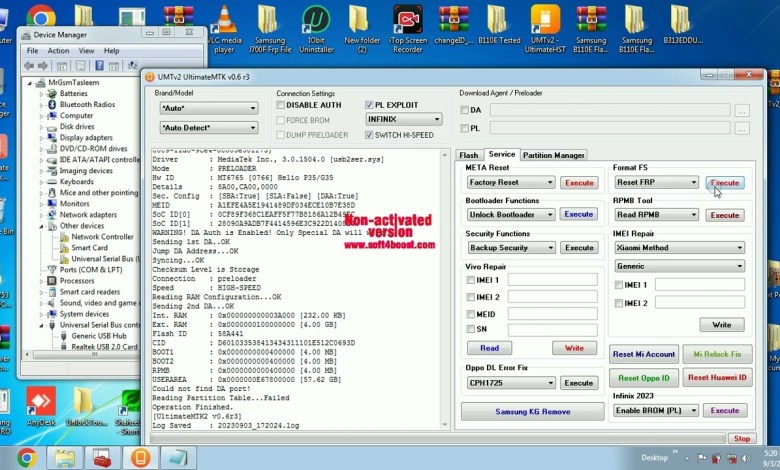Launch UMTv2 UltimateHST desktop shortcut

point(545,29)
